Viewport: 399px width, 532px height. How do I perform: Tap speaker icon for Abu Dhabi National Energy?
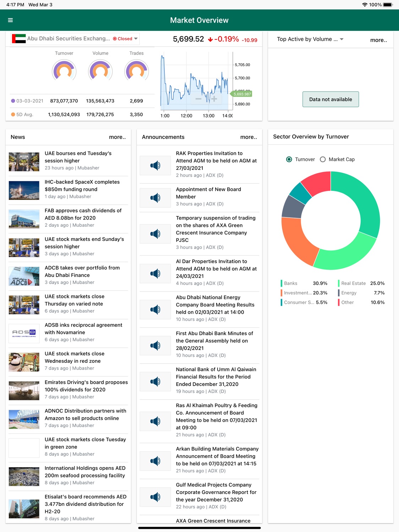click(x=155, y=309)
